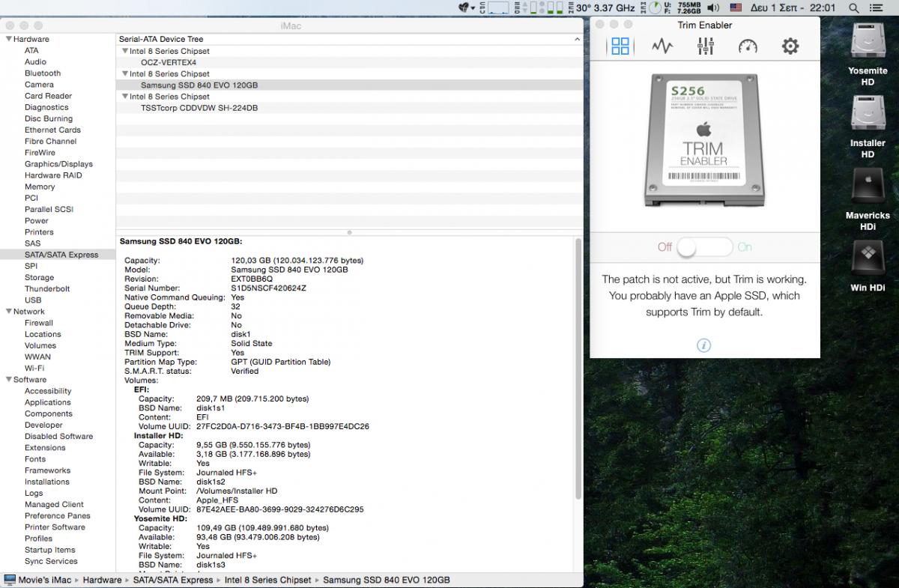Open the Trim Enabler benchmark speedometer icon
The height and width of the screenshot is (588, 899).
tap(748, 46)
